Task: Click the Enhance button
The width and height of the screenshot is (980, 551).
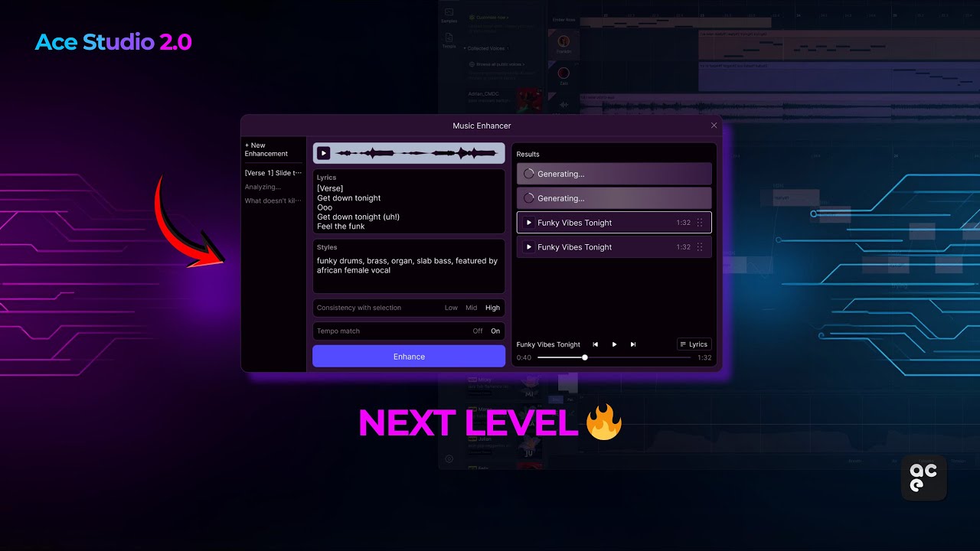Action: click(409, 357)
